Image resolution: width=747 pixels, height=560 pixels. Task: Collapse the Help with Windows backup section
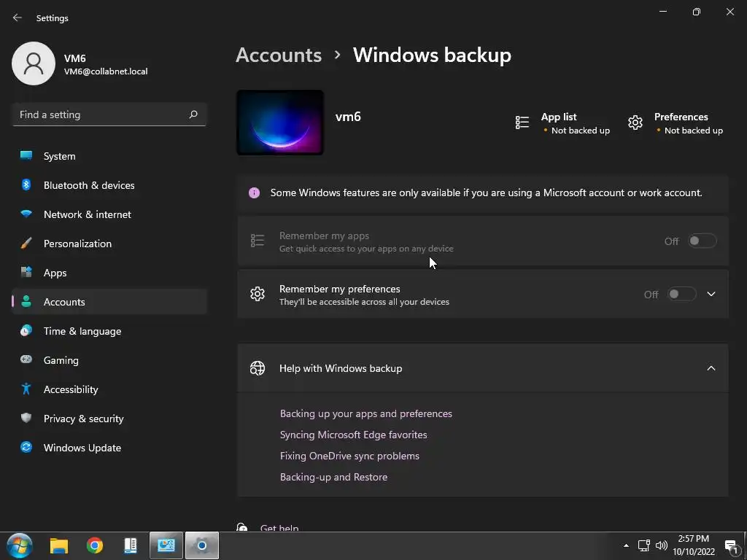click(711, 368)
